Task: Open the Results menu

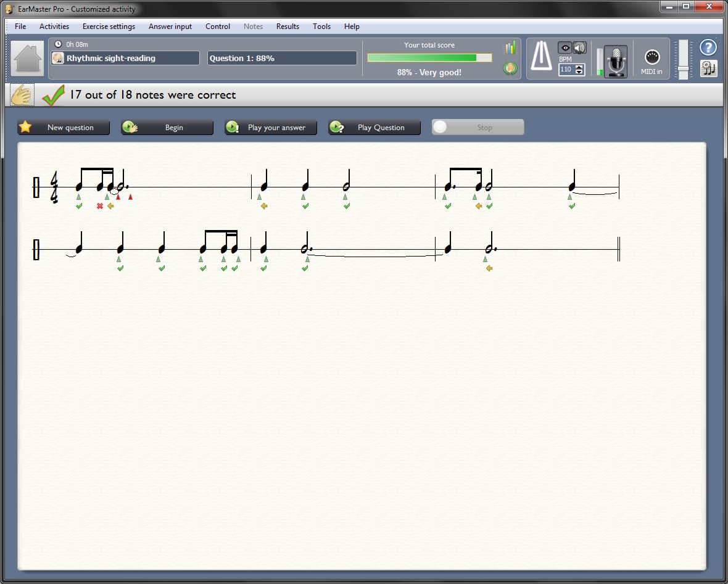Action: tap(287, 27)
